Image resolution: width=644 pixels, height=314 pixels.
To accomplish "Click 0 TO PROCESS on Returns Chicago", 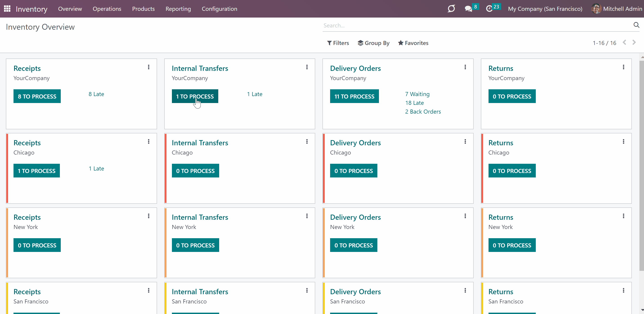I will coord(512,171).
